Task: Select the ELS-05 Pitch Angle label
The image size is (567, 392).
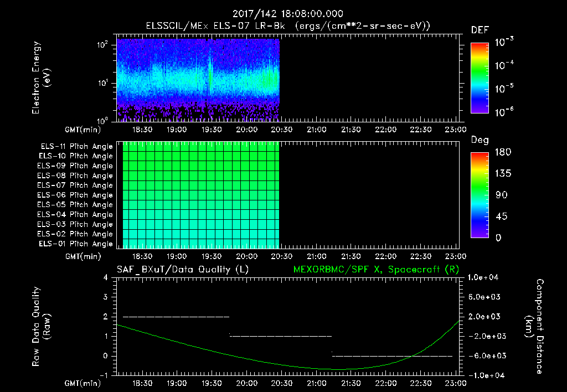Action: point(75,205)
